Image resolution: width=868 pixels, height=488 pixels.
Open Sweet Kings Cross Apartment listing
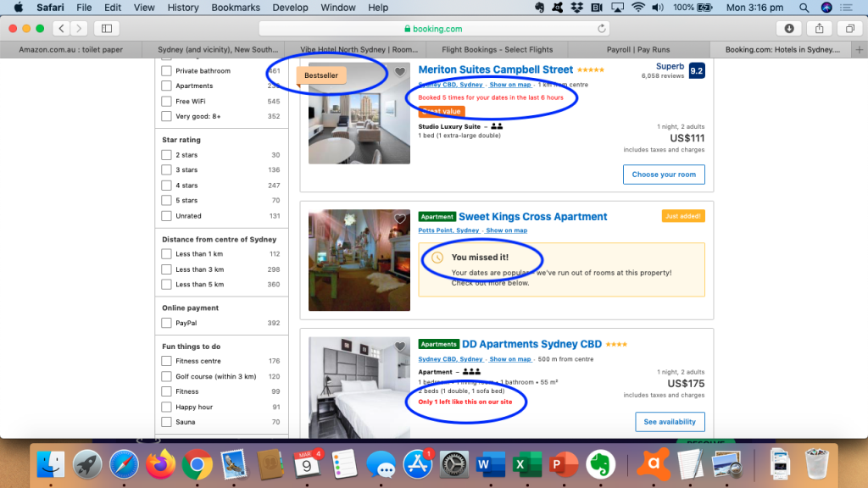pos(532,217)
